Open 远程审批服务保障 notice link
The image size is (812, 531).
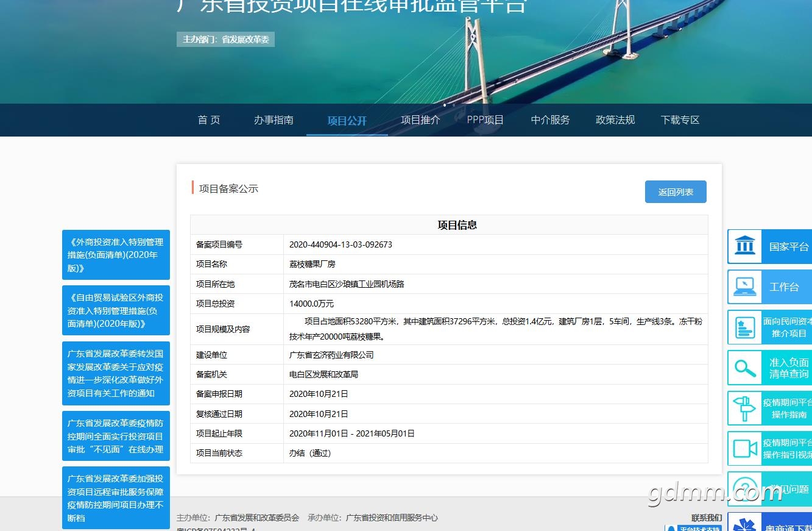tap(116, 498)
